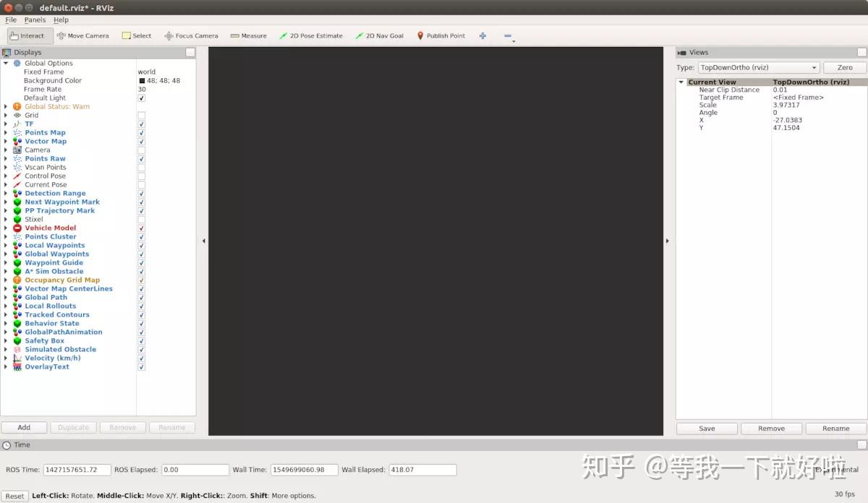This screenshot has height=503, width=868.
Task: Enable the Measure tool
Action: point(250,35)
